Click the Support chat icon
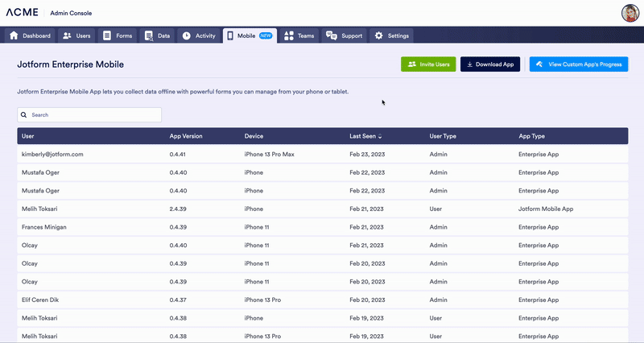 332,35
